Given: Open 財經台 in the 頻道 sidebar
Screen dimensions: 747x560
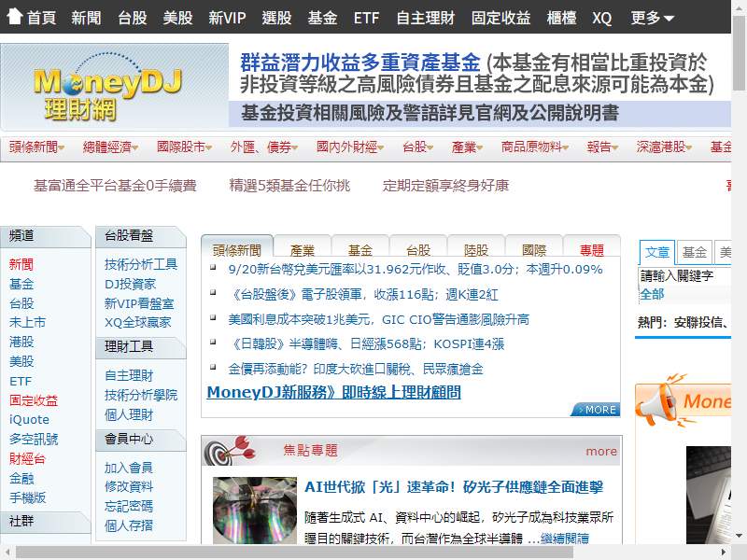Looking at the screenshot, I should [x=27, y=458].
